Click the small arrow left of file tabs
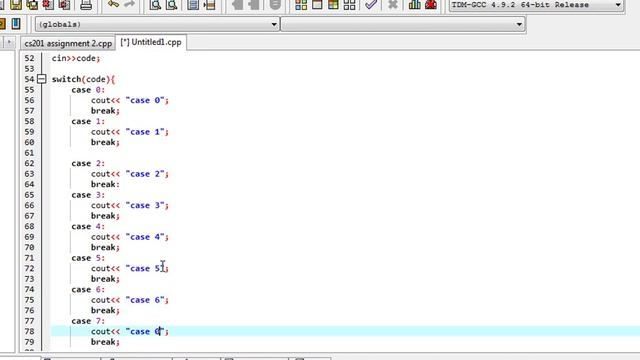Screen dimensions: 640x360 pos(9,42)
